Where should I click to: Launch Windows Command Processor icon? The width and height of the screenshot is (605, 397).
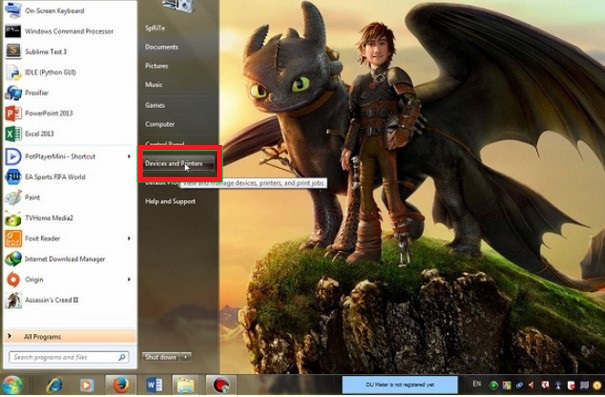[13, 31]
